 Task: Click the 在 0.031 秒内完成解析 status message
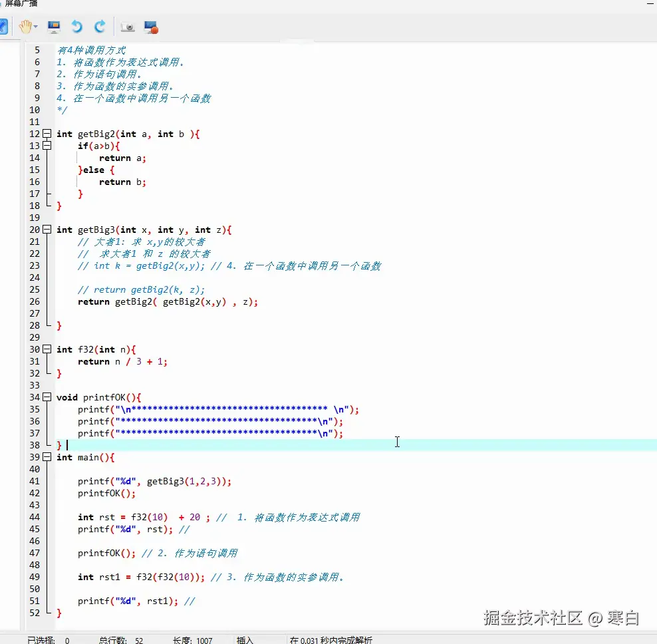point(330,640)
